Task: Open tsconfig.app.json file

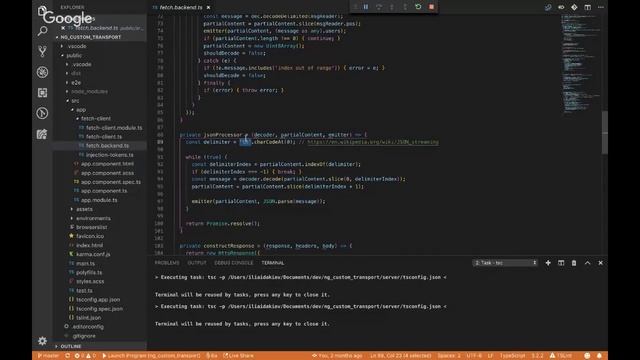Action: pyautogui.click(x=98, y=300)
